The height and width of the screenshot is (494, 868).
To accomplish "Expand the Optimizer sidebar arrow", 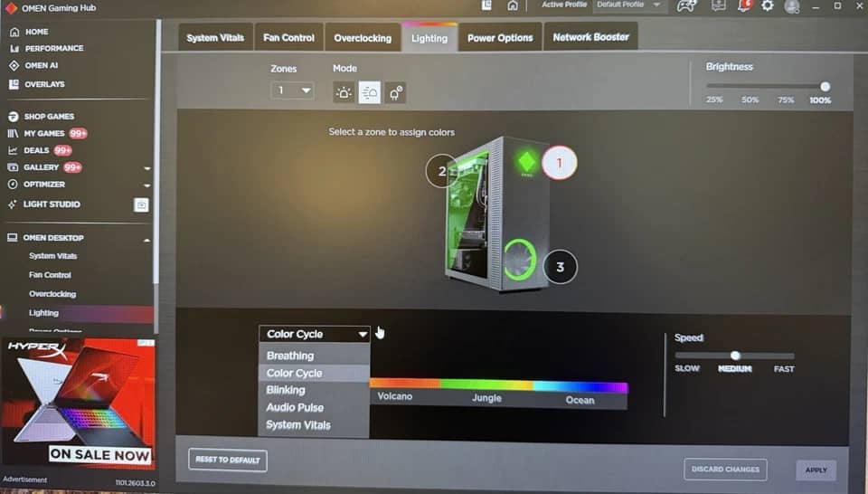I will tap(146, 185).
